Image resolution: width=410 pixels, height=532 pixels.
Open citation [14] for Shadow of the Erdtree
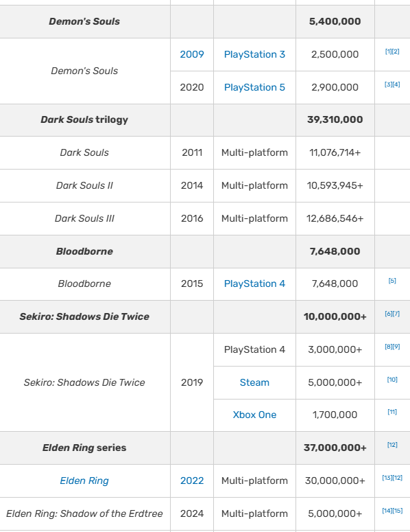pos(387,511)
